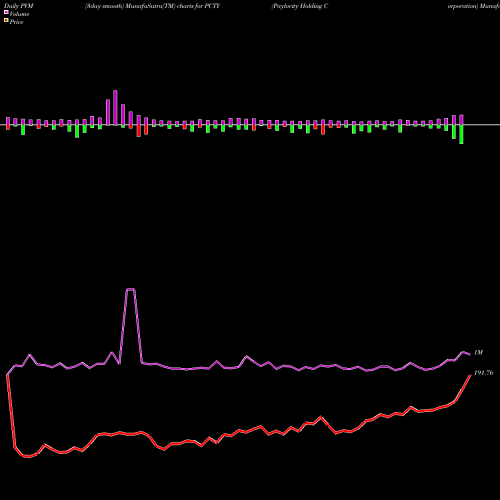Click the Volume legend color swatch
Screen dimensions: 500x500
pos(6,12)
